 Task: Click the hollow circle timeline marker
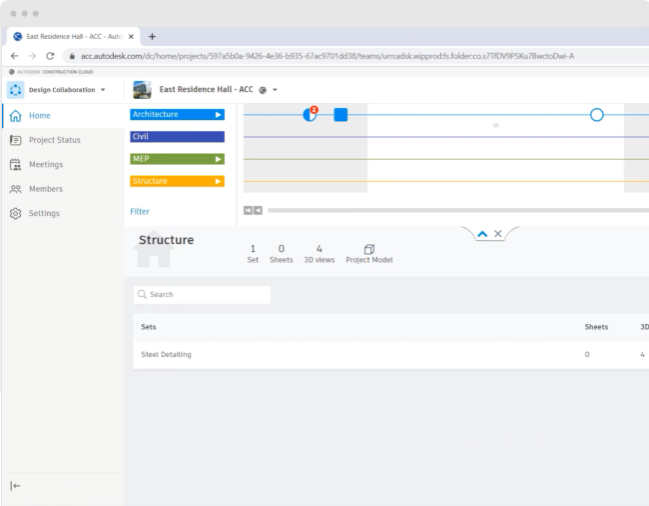(596, 115)
